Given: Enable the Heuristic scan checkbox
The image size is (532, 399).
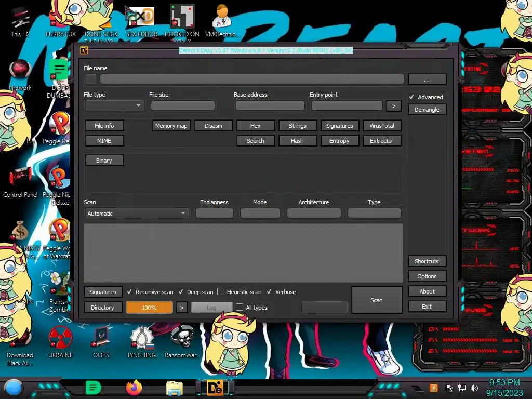Looking at the screenshot, I should pos(220,292).
